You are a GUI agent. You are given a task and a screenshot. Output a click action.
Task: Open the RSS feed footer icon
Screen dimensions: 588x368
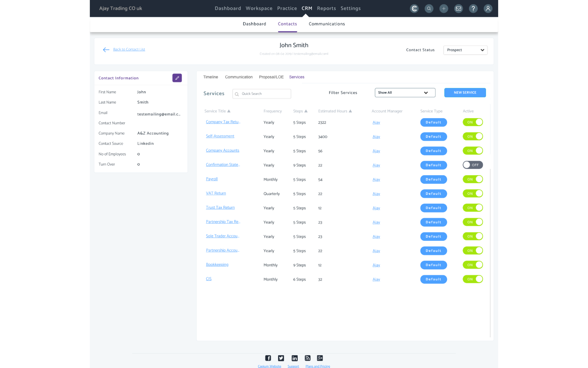[307, 358]
